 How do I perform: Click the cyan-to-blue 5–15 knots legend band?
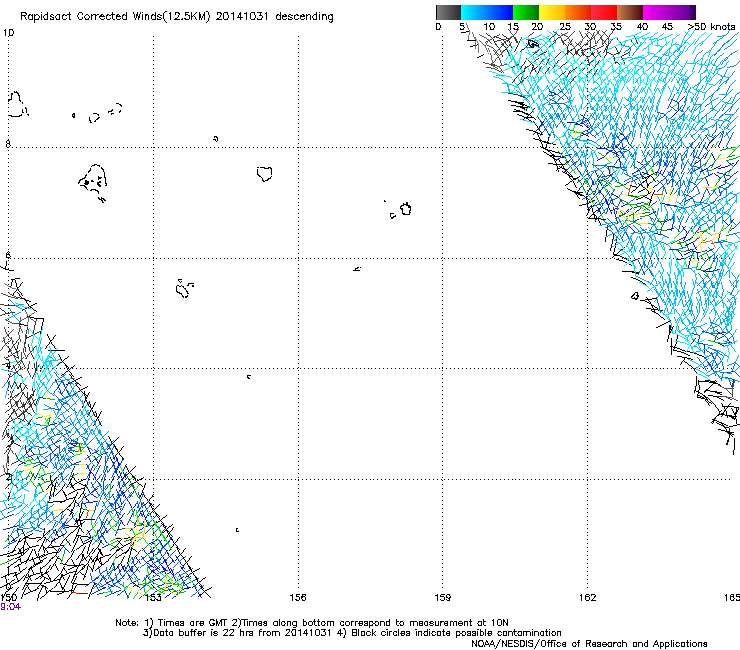(487, 12)
